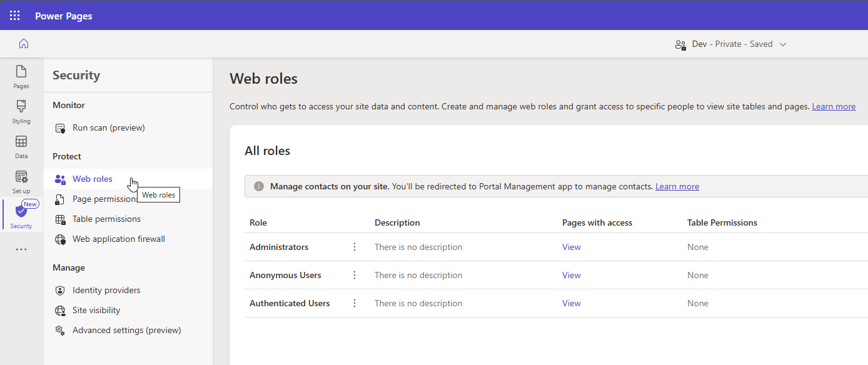The image size is (868, 365).
Task: Click "None" table permissions for Anonymous Users
Action: 698,275
